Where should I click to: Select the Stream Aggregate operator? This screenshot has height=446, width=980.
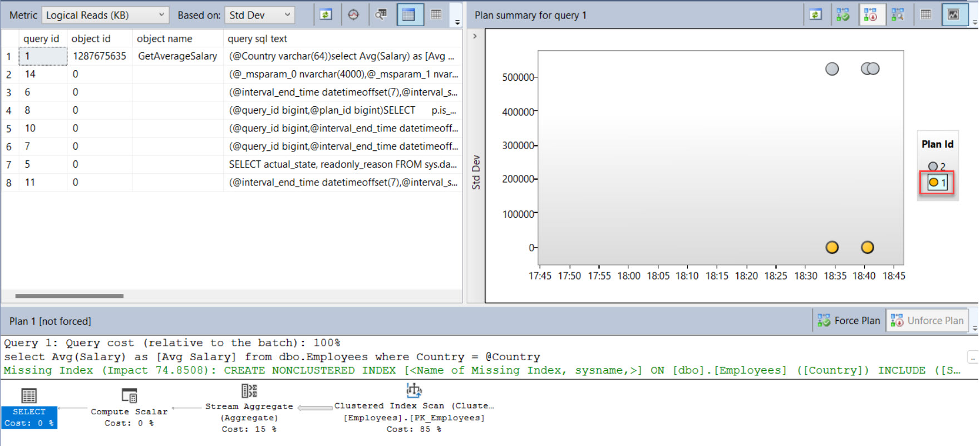tap(249, 408)
